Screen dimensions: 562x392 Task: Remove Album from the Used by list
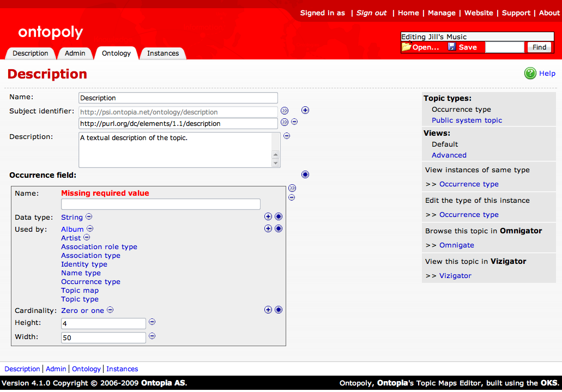click(x=90, y=229)
